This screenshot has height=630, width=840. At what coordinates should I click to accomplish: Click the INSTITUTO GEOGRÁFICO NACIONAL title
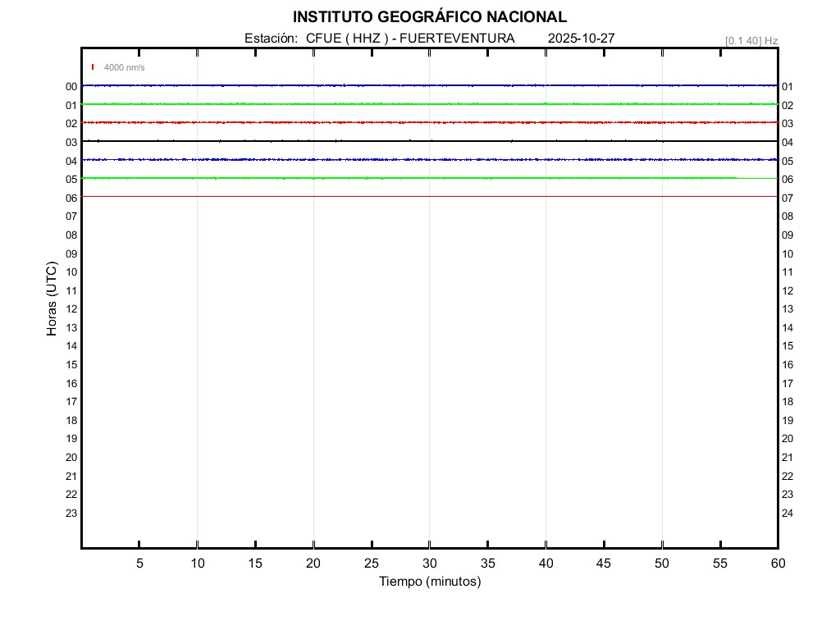point(429,17)
